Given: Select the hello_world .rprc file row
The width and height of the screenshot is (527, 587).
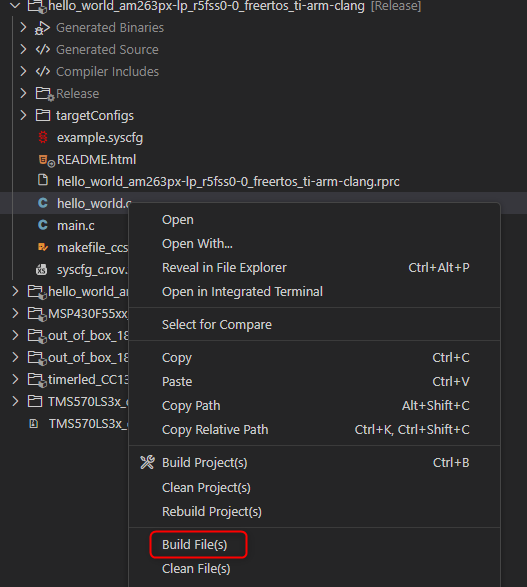Looking at the screenshot, I should click(x=264, y=182).
